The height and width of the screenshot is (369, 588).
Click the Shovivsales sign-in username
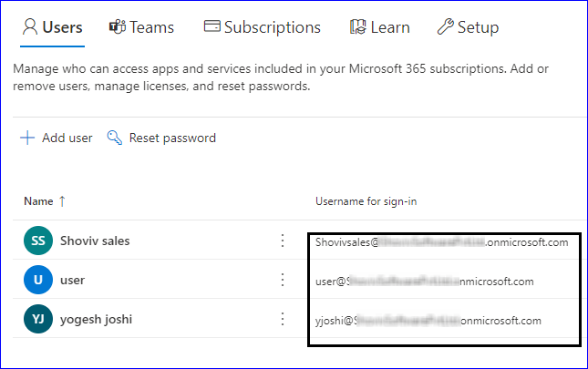[442, 242]
